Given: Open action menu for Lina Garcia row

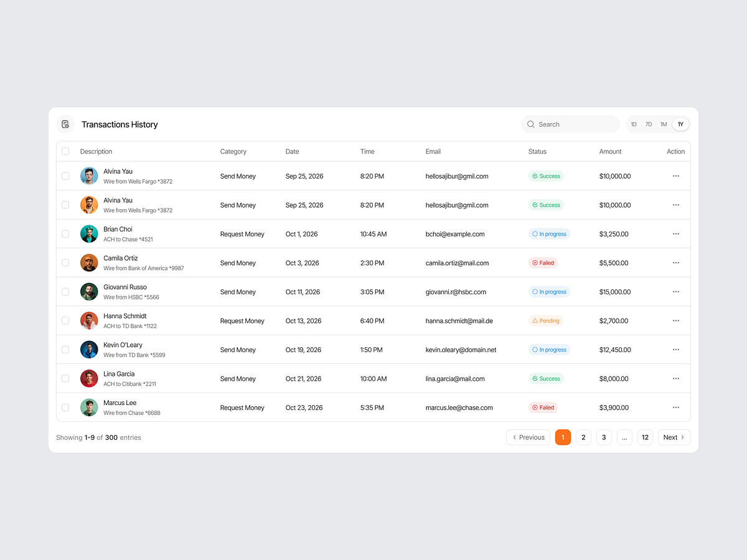Looking at the screenshot, I should coord(676,378).
